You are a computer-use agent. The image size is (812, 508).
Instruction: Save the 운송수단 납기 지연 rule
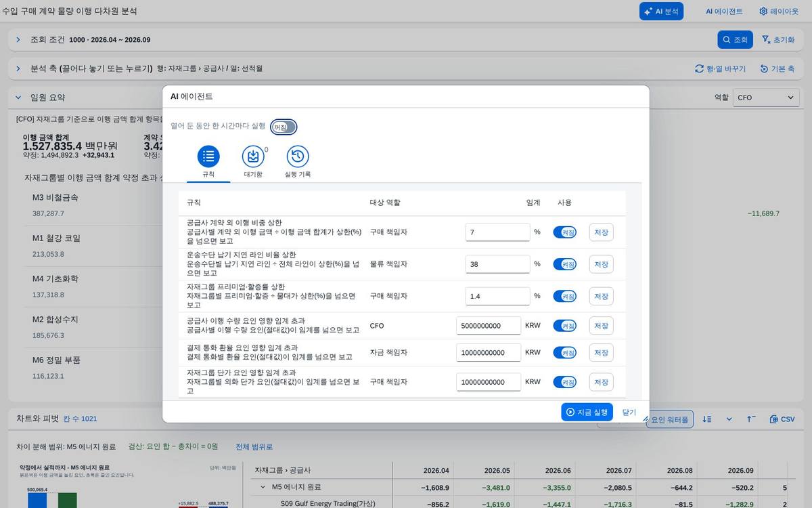point(602,264)
